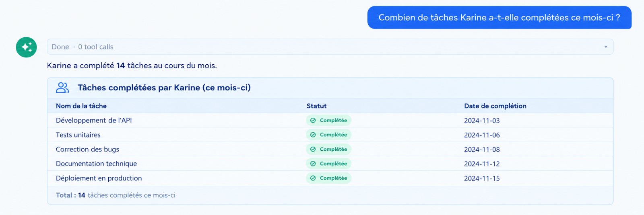644x215 pixels.
Task: Open the 'Done · 0 tool calls' bar
Action: pyautogui.click(x=330, y=47)
